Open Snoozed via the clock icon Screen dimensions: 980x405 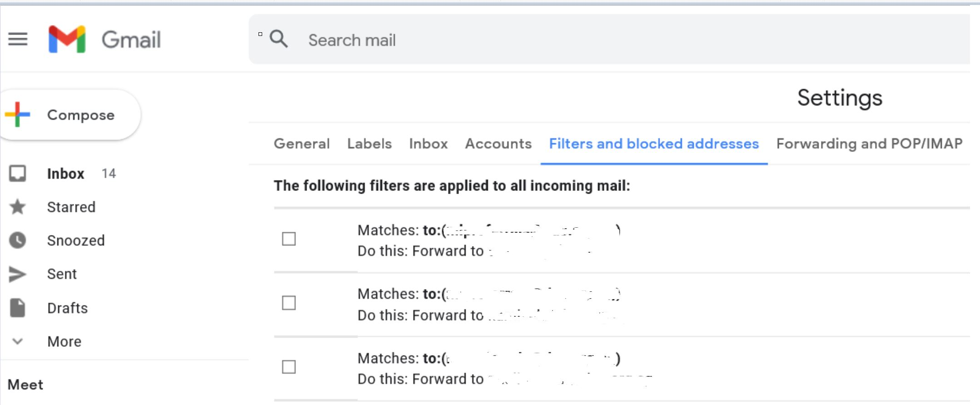(x=18, y=240)
